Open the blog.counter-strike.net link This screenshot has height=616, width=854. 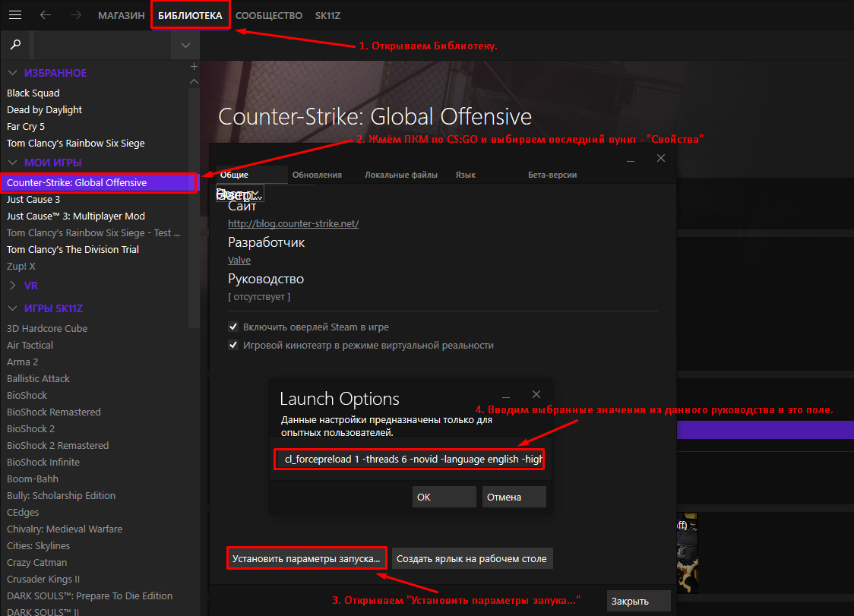[293, 224]
